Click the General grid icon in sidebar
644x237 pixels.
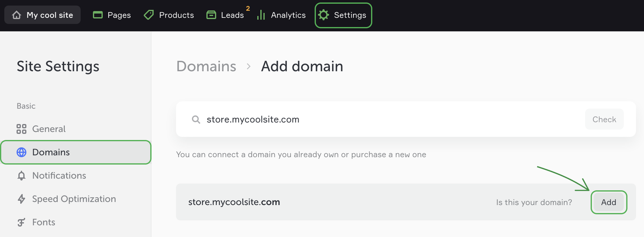click(x=21, y=129)
